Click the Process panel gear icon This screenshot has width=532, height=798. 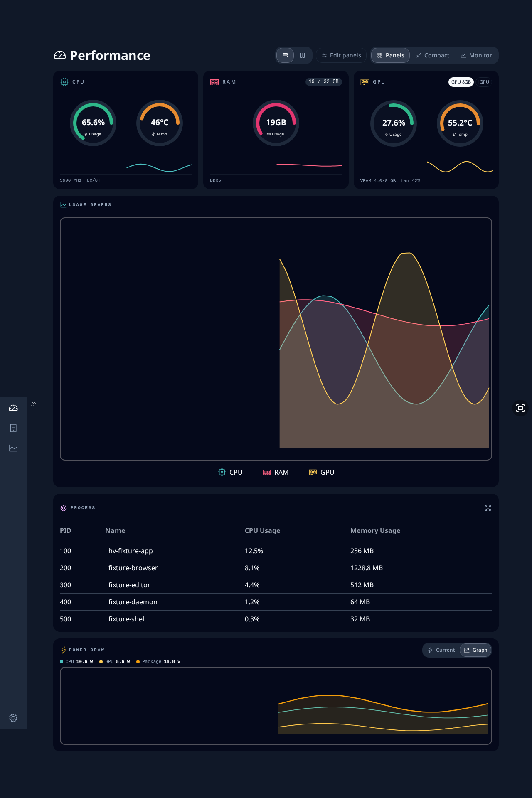pyautogui.click(x=64, y=508)
